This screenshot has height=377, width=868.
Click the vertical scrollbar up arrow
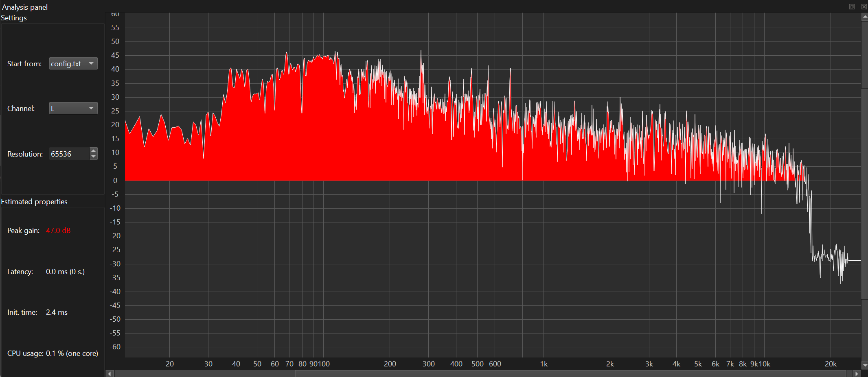point(865,17)
